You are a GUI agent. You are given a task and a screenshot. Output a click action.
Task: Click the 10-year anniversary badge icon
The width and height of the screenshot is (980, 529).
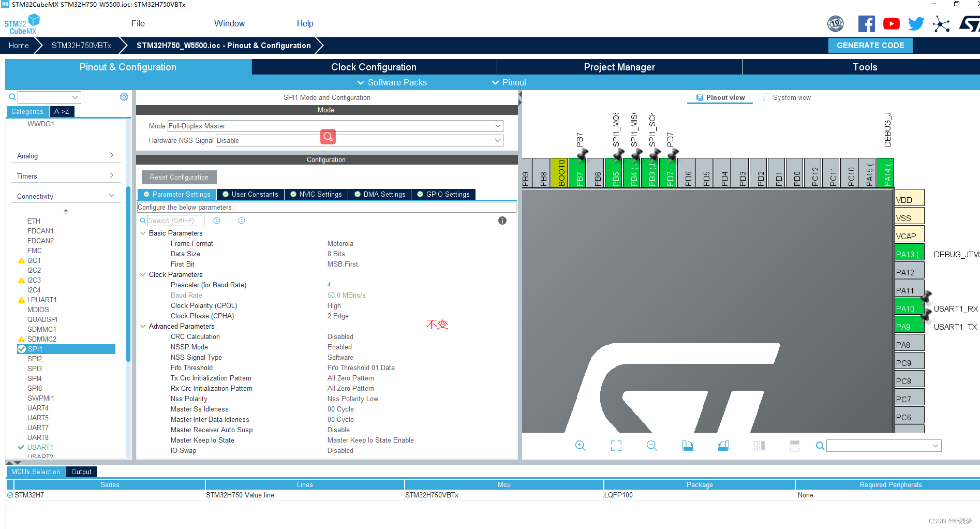tap(836, 23)
